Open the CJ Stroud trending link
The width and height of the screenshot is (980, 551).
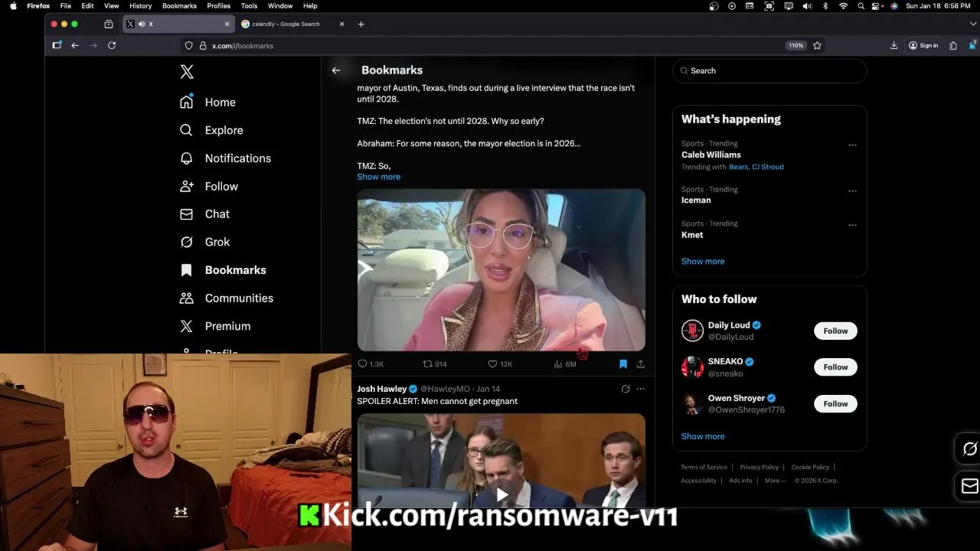(768, 167)
